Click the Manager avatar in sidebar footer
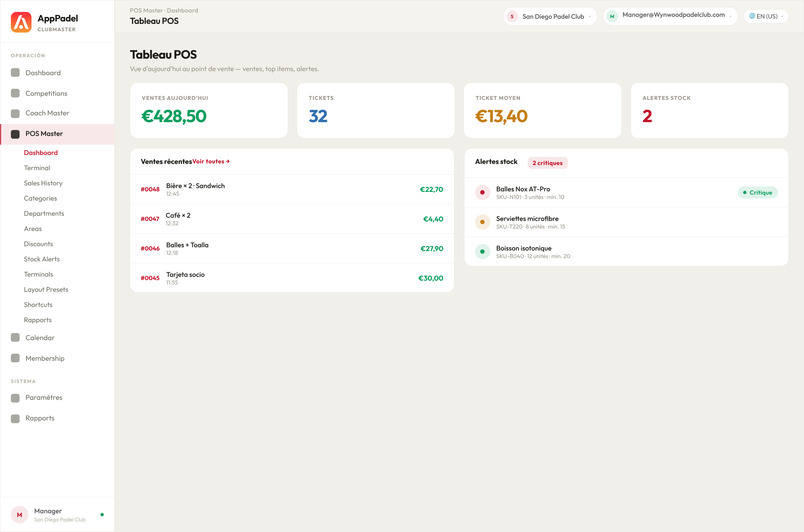804x532 pixels. point(19,515)
